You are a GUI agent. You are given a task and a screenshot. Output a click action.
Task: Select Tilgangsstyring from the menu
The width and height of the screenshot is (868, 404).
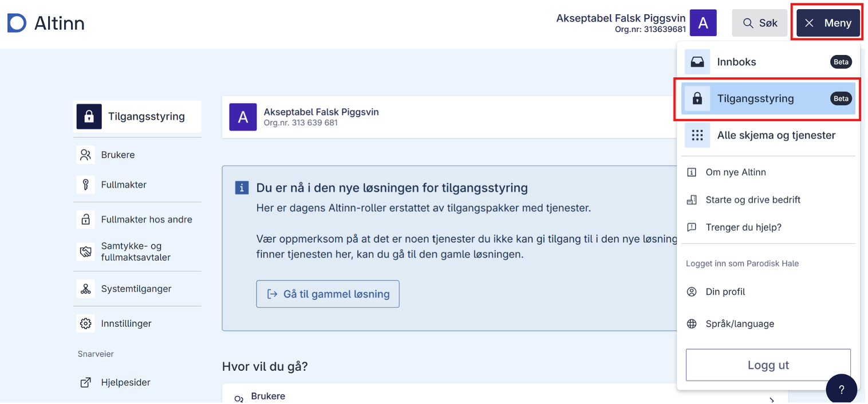click(x=755, y=98)
